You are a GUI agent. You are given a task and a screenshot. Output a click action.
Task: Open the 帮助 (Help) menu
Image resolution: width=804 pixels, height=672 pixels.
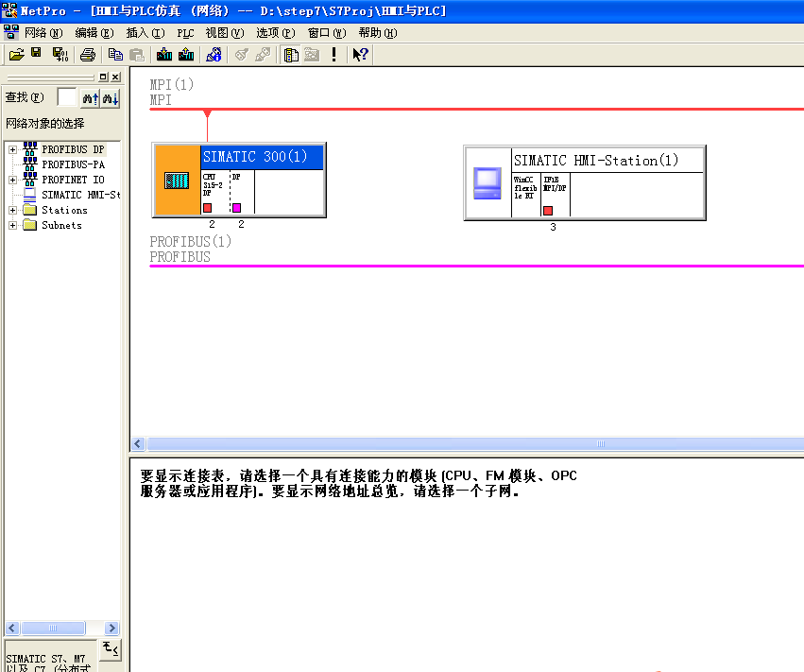point(378,33)
